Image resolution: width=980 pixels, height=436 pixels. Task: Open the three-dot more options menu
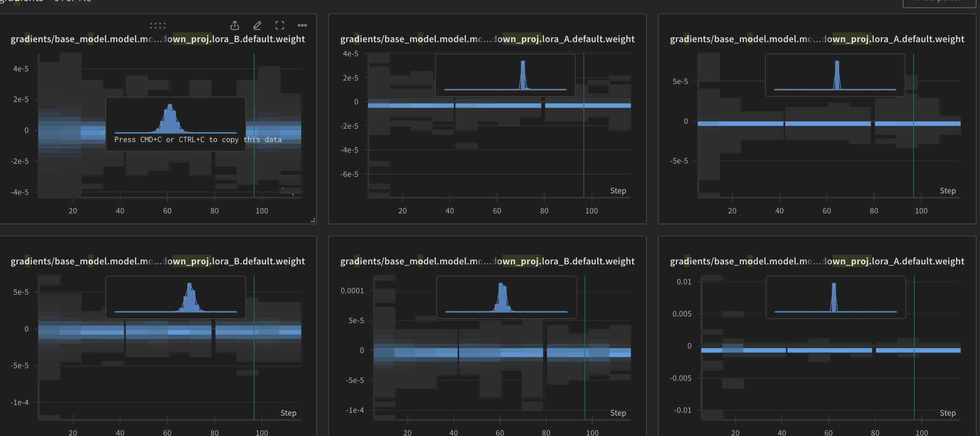click(302, 25)
